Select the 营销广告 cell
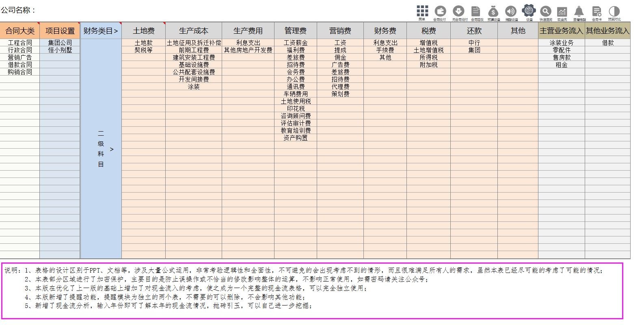The height and width of the screenshot is (325, 644). (x=20, y=57)
